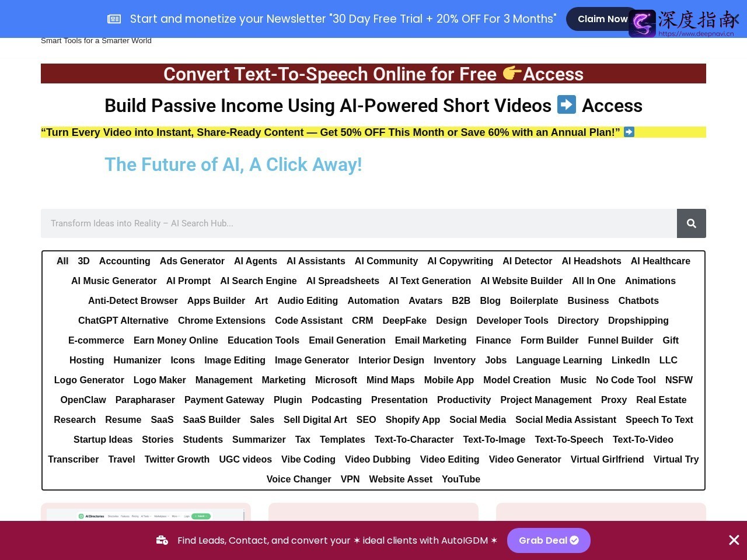This screenshot has height=560, width=747.
Task: Focus the AI Search Hub input field
Action: pos(359,223)
